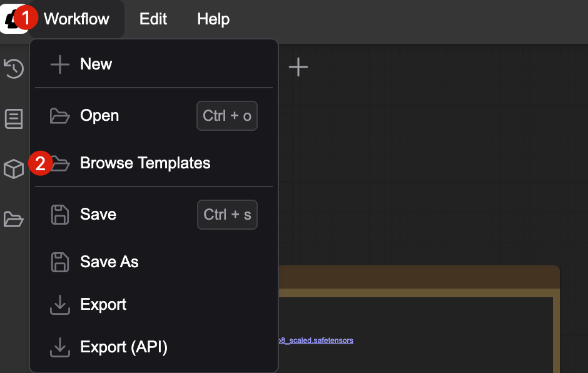This screenshot has height=373, width=588.
Task: Open the Edit menu
Action: coord(153,19)
